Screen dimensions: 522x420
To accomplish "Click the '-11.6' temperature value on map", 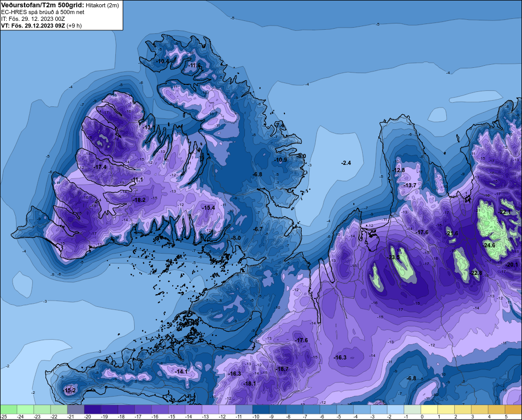I will point(194,65).
